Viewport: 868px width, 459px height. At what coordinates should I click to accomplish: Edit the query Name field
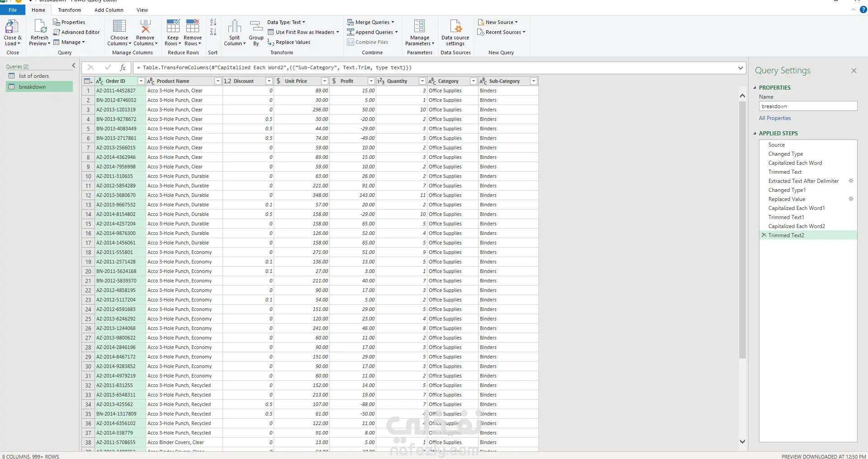(x=808, y=106)
